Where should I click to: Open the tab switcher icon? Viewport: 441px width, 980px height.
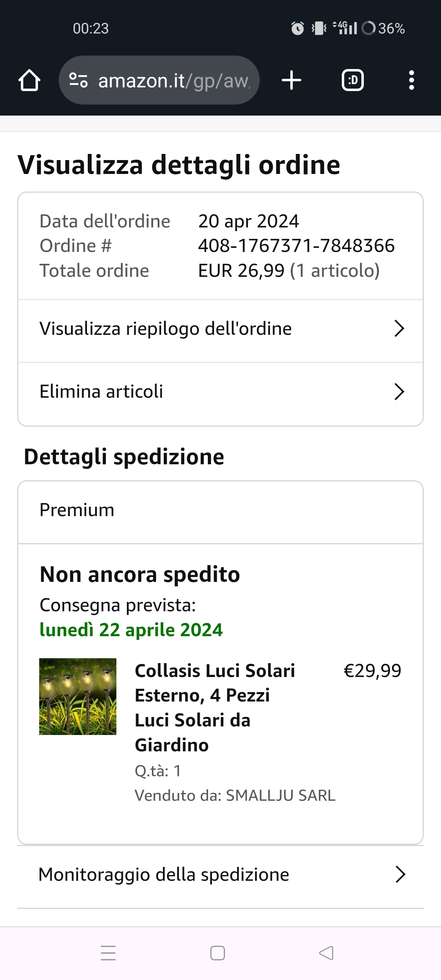click(x=353, y=80)
